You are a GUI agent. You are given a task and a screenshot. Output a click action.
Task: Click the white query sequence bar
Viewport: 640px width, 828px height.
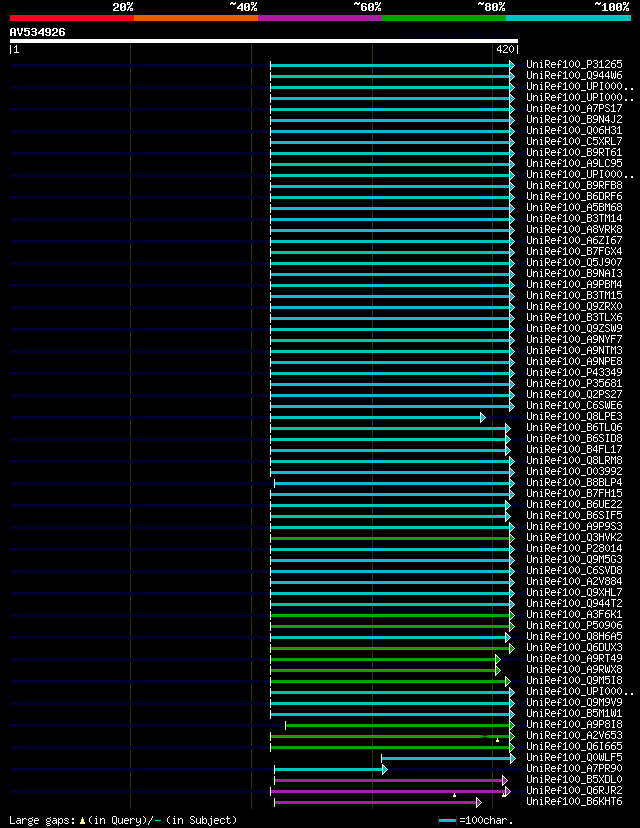coord(263,41)
